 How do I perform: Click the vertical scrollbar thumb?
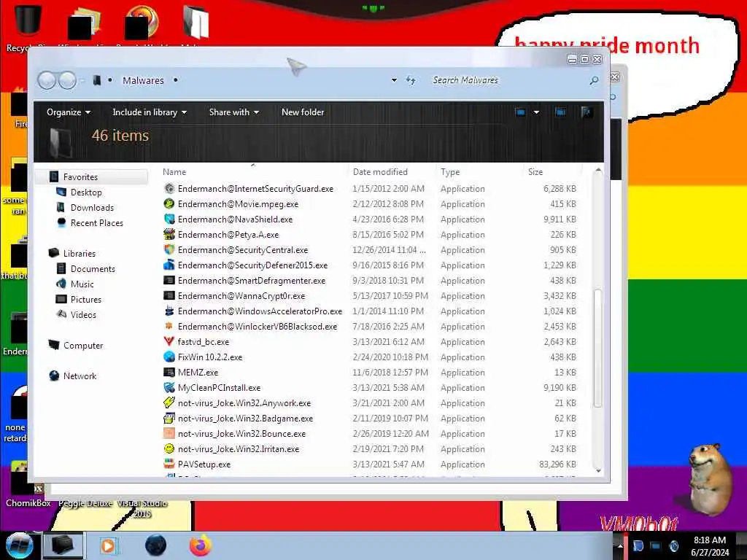(598, 348)
